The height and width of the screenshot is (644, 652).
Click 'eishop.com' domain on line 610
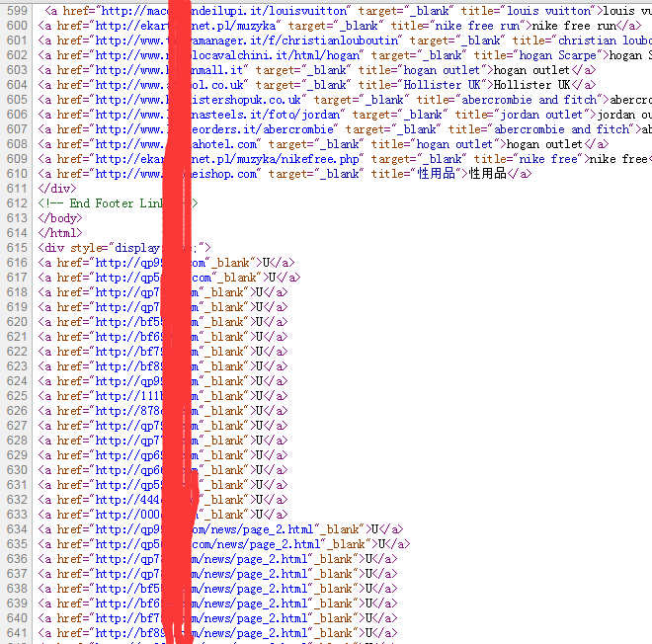click(224, 174)
